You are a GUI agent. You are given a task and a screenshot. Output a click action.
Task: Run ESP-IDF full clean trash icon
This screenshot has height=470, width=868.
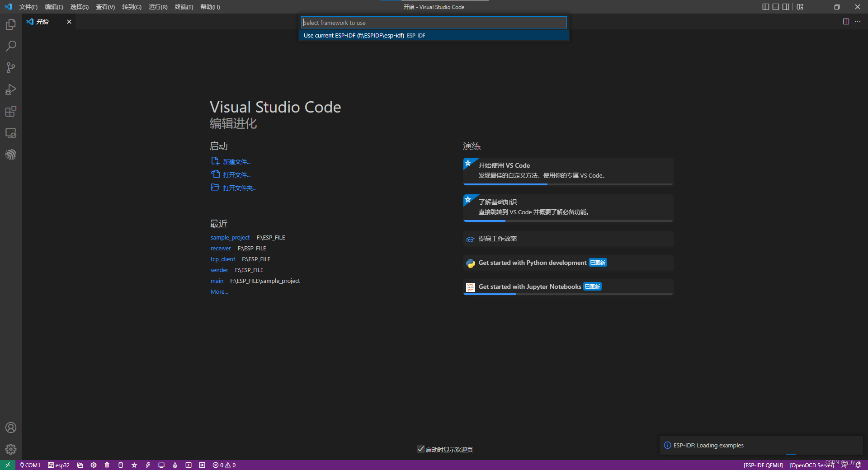tap(107, 465)
